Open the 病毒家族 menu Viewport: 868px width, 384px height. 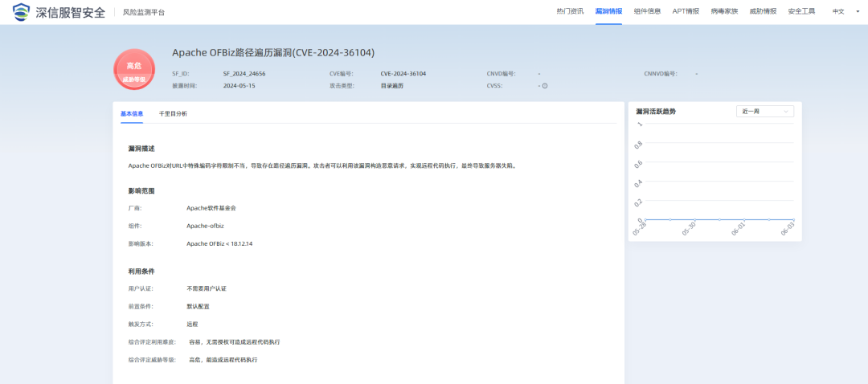(725, 11)
